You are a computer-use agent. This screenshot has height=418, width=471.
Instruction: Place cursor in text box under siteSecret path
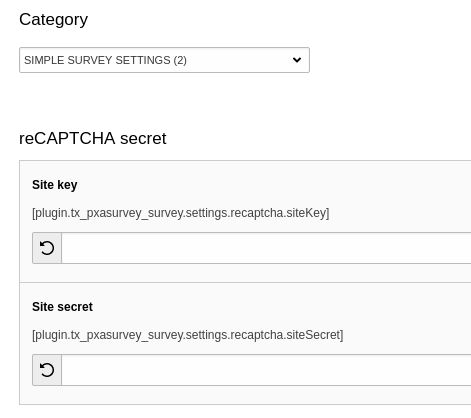[266, 370]
